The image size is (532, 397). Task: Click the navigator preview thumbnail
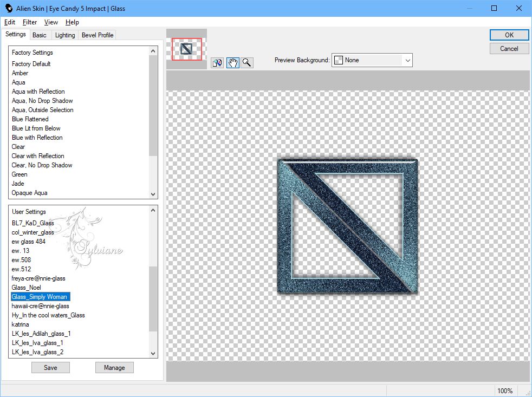pyautogui.click(x=186, y=49)
